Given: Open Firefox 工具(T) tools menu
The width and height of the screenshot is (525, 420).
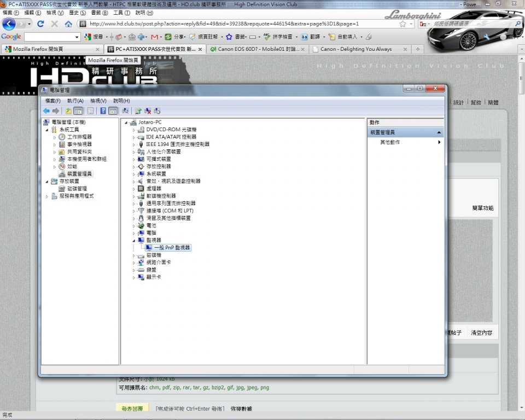Looking at the screenshot, I should click(x=121, y=13).
